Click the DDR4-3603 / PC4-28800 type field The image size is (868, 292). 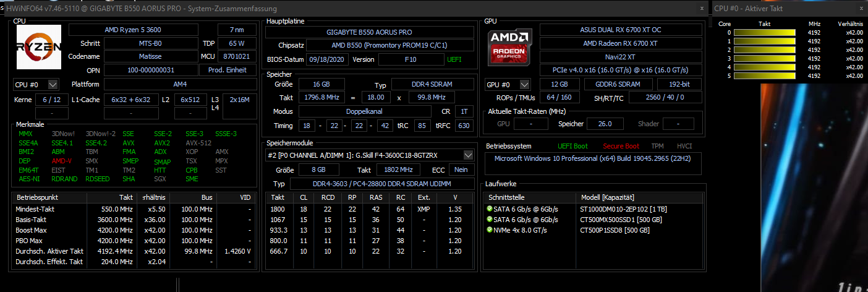[x=381, y=184]
